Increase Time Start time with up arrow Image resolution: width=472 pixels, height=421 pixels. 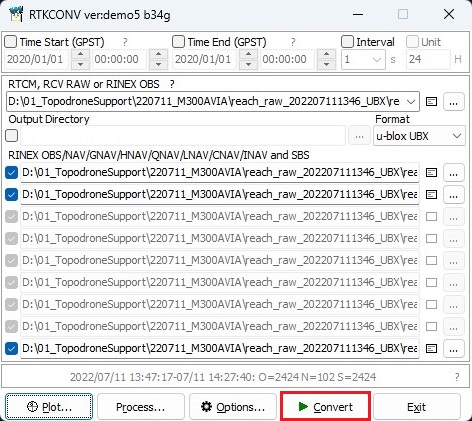158,54
